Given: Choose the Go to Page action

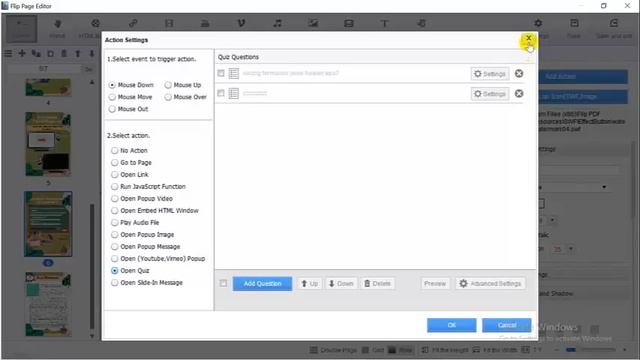Looking at the screenshot, I should (114, 162).
